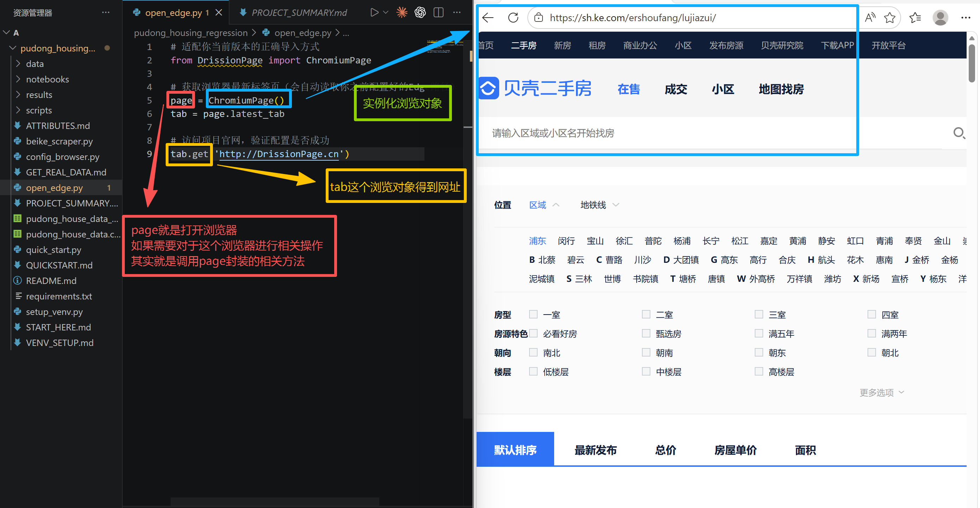Collapse the workspace A section
This screenshot has width=980, height=508.
click(x=6, y=33)
